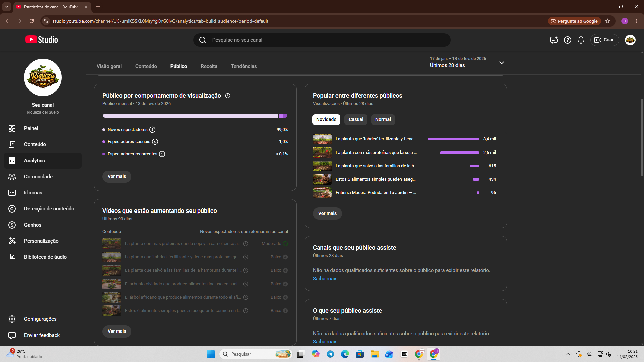Click the audience behavior proportion bar
Viewport: 644px width, 362px height.
pos(195,116)
